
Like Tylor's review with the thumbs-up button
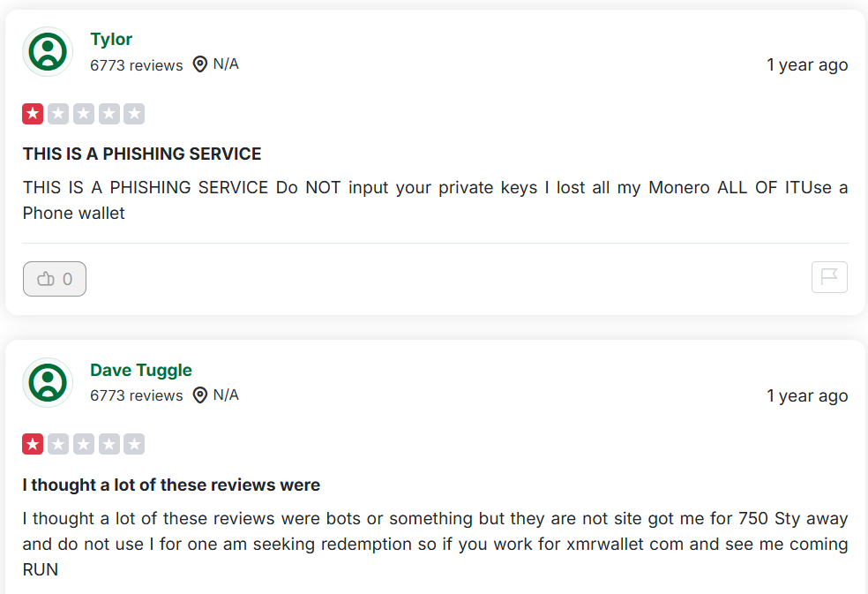[x=55, y=279]
